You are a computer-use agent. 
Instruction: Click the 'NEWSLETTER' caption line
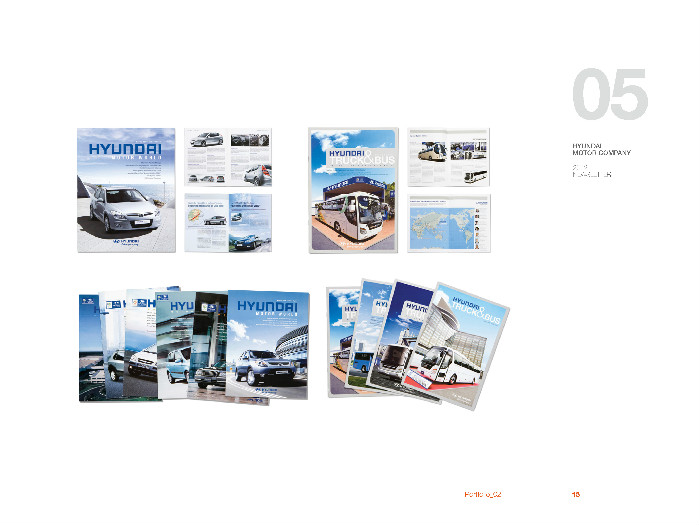[x=592, y=175]
